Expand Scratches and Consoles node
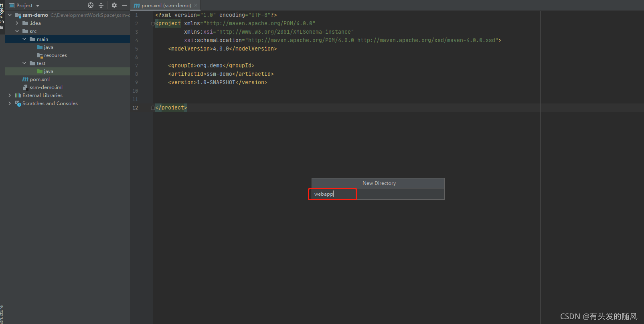The height and width of the screenshot is (324, 644). (x=10, y=103)
